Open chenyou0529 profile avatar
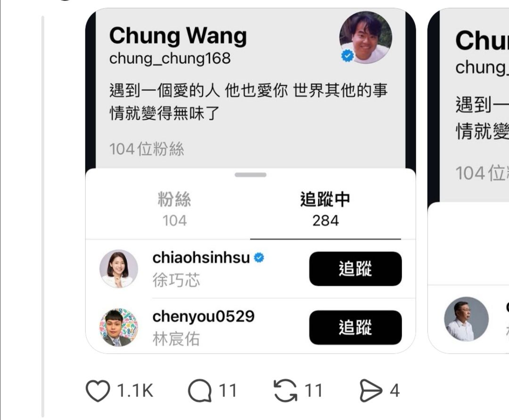 tap(118, 327)
